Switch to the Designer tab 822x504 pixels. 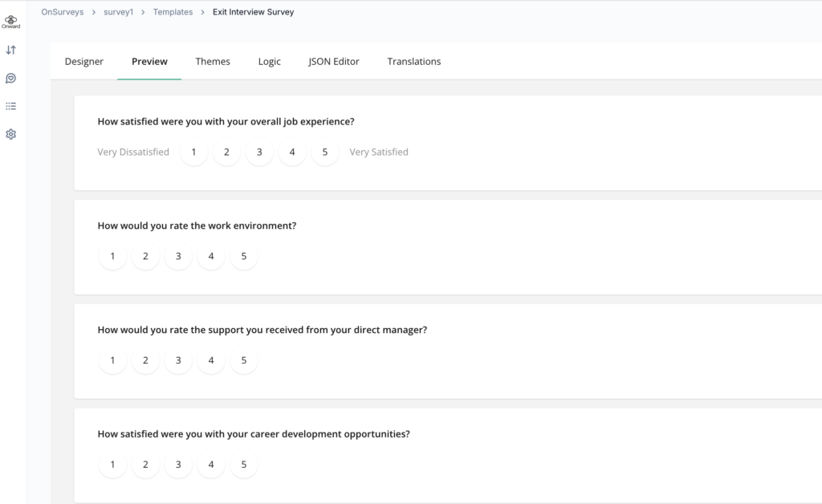coord(84,62)
